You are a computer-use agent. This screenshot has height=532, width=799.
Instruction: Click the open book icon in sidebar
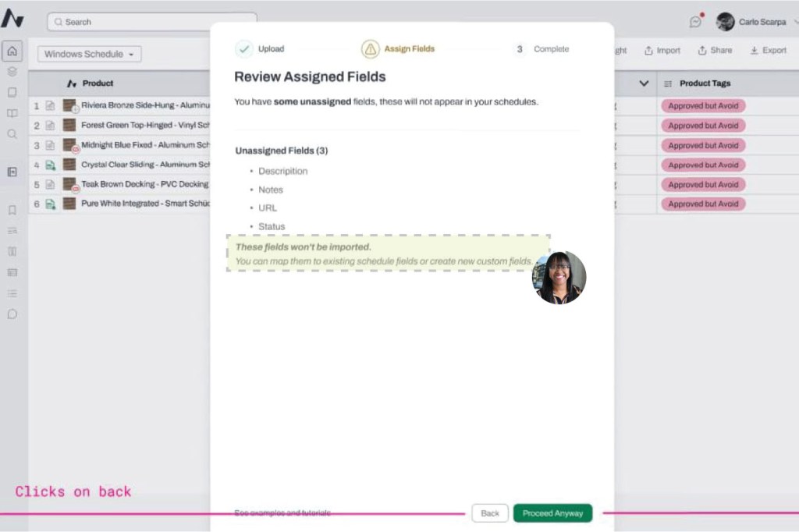point(12,113)
